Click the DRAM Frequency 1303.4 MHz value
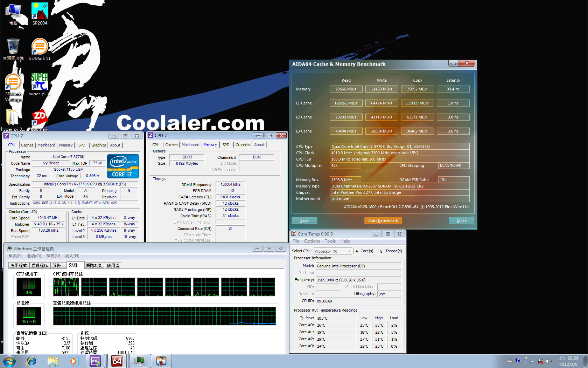The height and width of the screenshot is (368, 588). (x=230, y=184)
